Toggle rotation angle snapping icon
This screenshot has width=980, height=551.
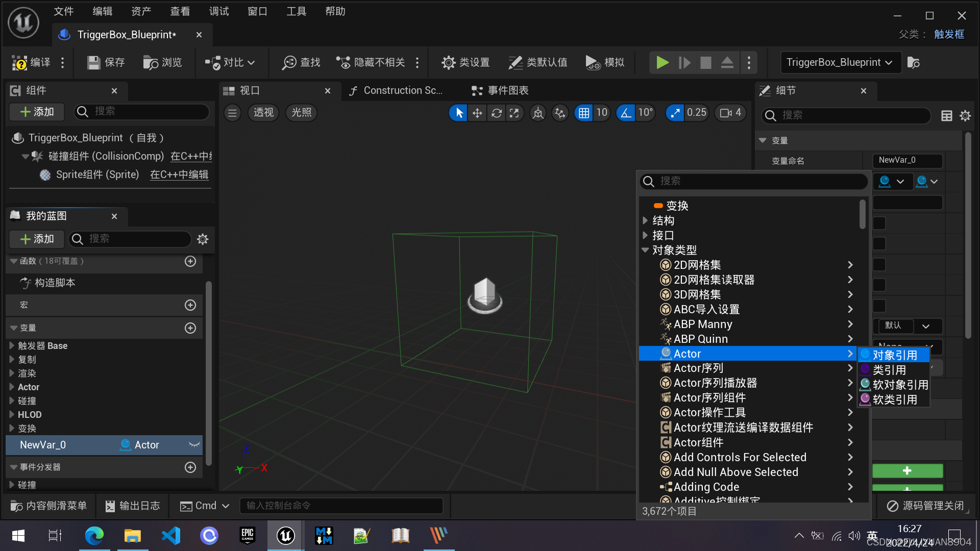point(626,113)
